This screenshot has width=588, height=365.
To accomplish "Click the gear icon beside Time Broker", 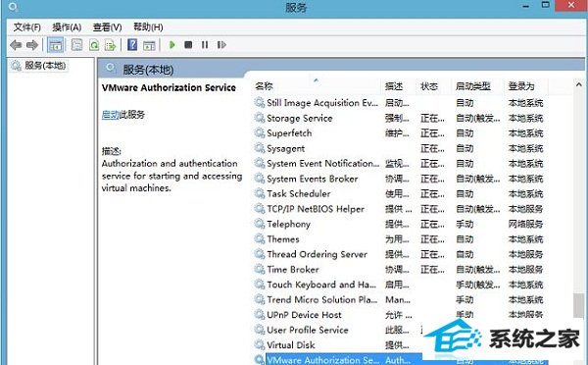I will (x=260, y=269).
